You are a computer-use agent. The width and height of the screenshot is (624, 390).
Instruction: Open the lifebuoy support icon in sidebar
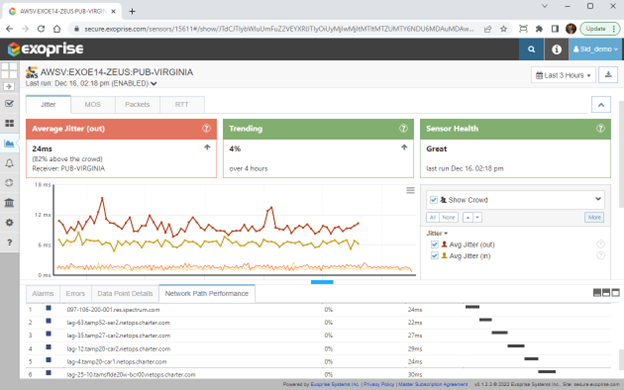click(9, 183)
